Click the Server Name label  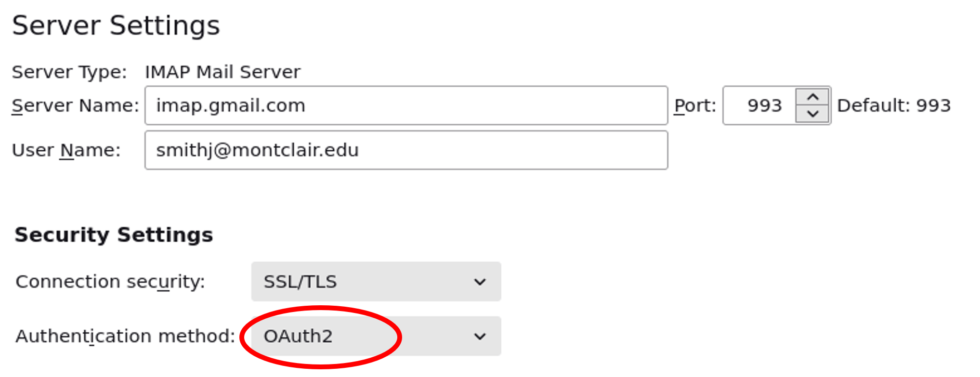tap(75, 105)
